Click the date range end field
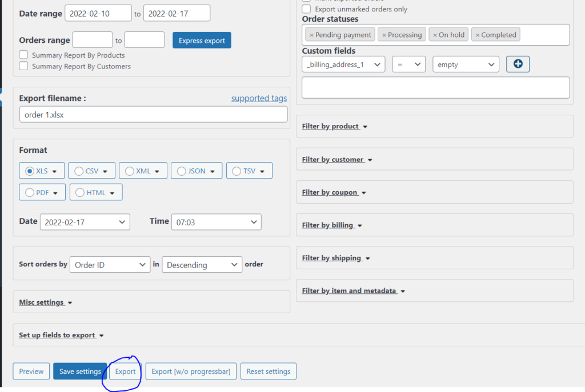585x392 pixels. [177, 13]
